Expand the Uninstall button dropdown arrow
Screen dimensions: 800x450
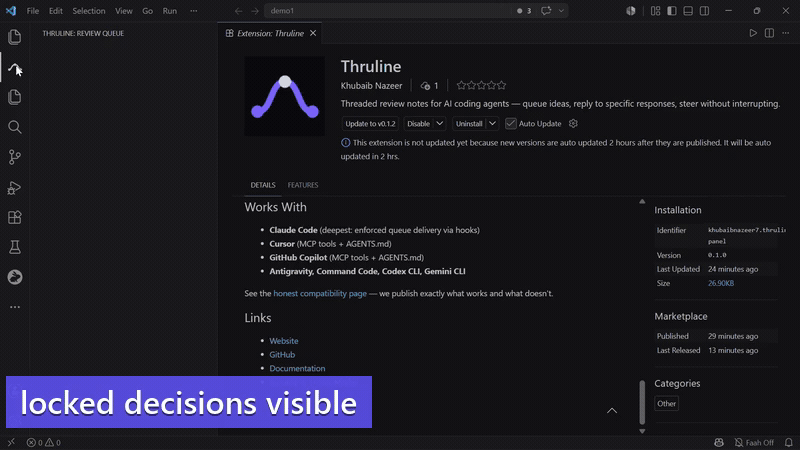pyautogui.click(x=492, y=123)
